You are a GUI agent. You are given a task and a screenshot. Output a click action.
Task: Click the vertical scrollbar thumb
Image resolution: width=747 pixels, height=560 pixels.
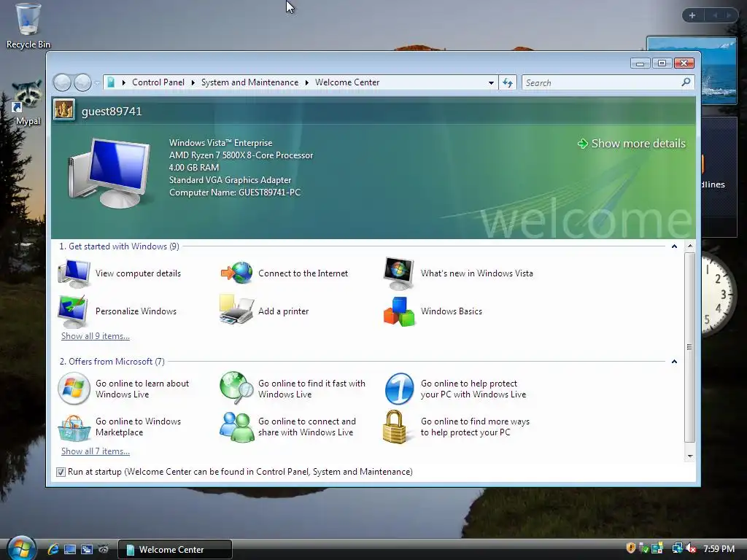pos(689,347)
